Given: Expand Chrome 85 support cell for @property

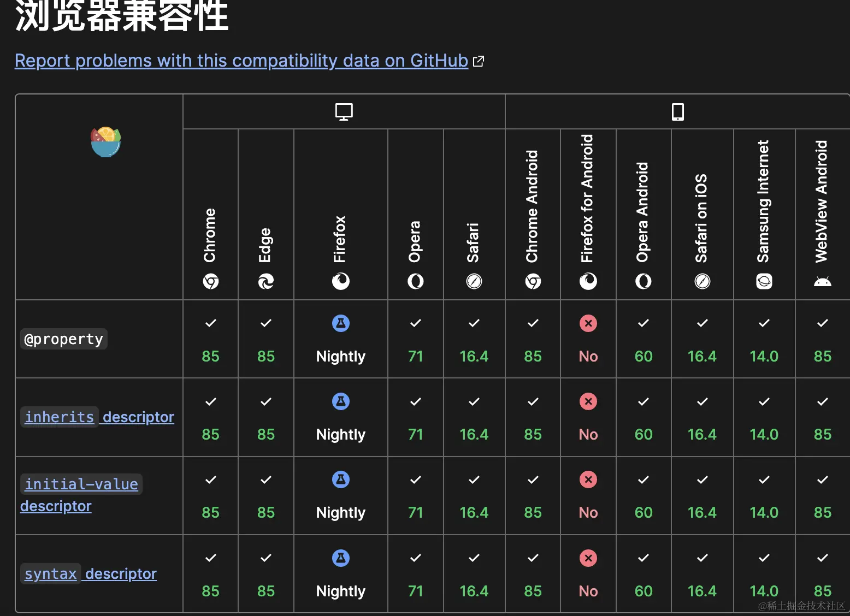Looking at the screenshot, I should (211, 339).
